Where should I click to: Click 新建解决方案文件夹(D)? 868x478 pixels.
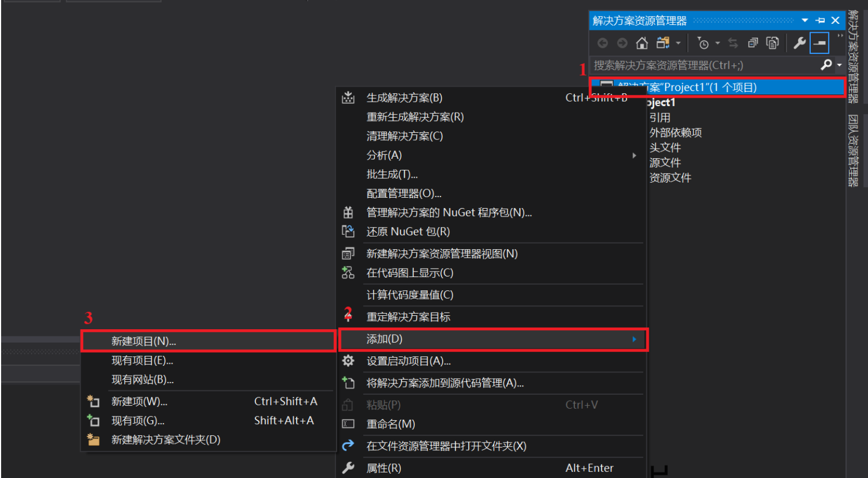click(208, 440)
